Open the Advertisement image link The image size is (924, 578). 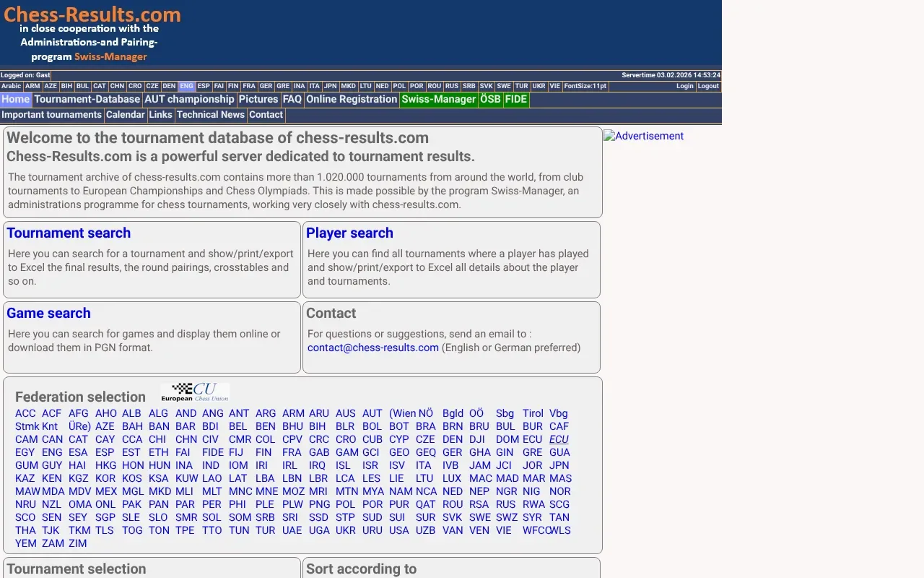(x=643, y=136)
